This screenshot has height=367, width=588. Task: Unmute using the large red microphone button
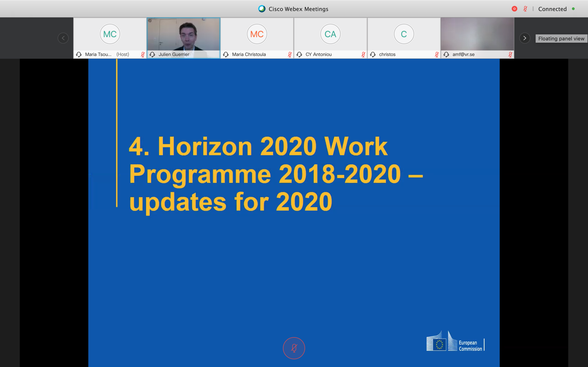pos(294,348)
